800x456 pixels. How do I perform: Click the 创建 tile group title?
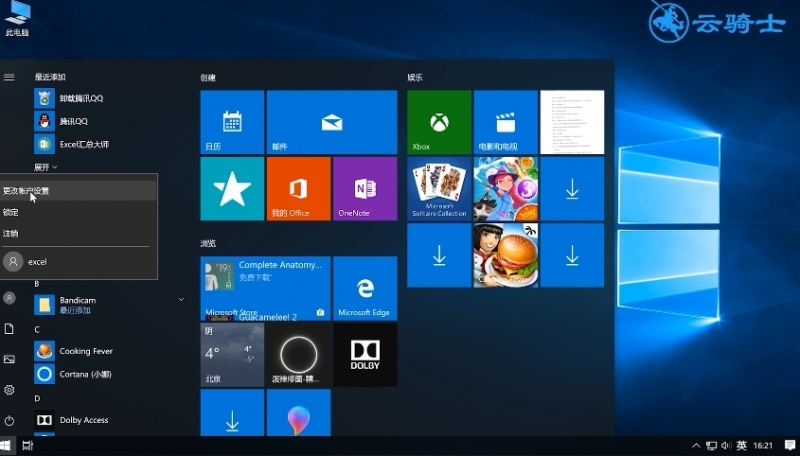[208, 78]
